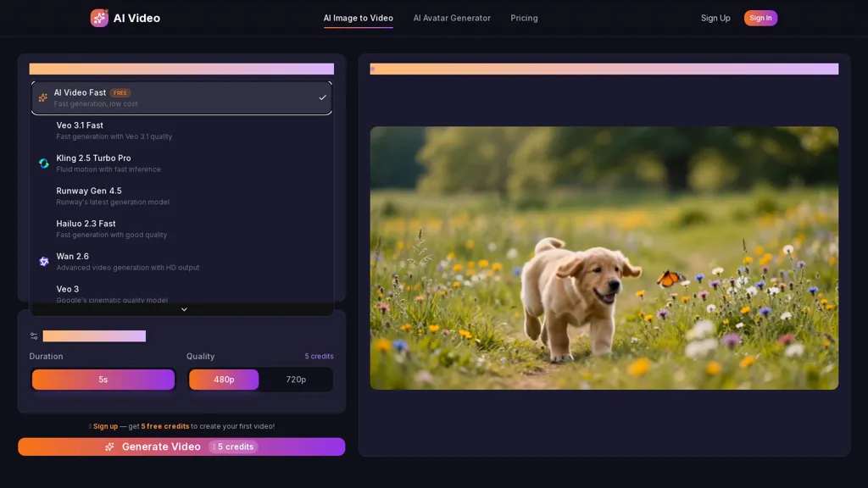
Task: Click 'Fast generation with good quality' description
Action: [x=112, y=236]
